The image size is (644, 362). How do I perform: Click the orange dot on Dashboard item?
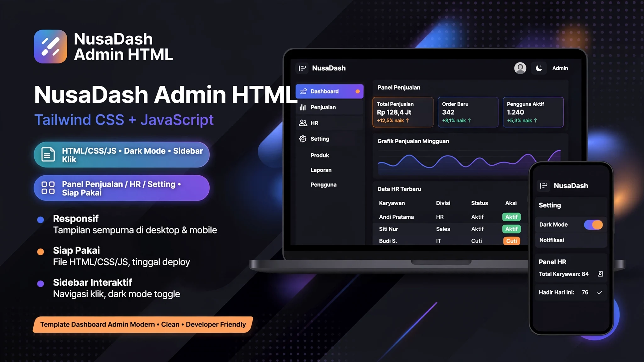pos(358,91)
